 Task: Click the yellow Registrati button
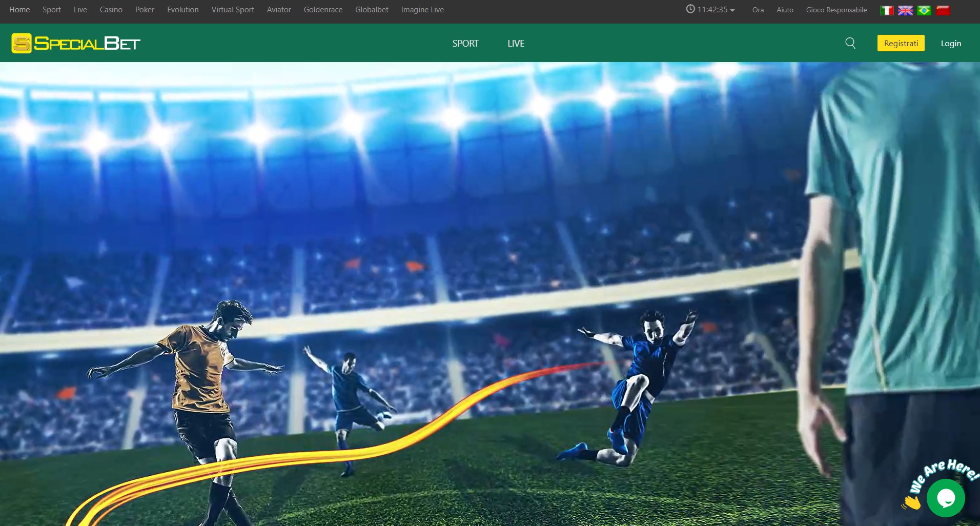click(x=901, y=43)
